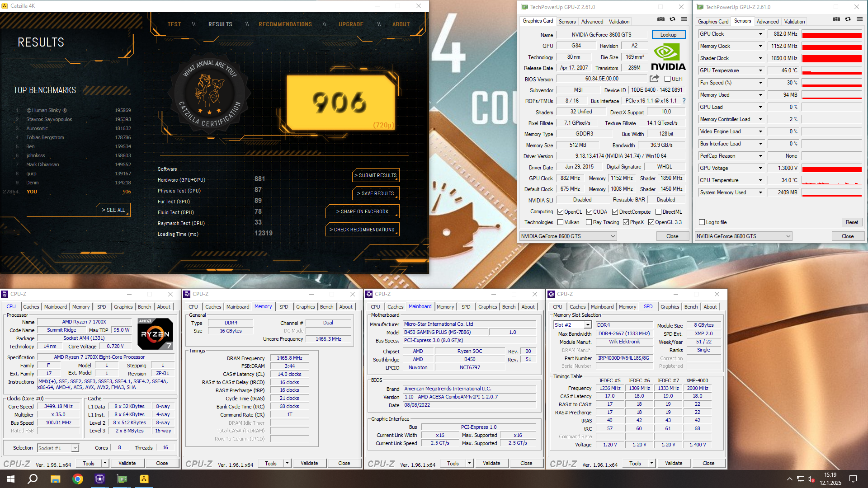Click the 906 score display
The width and height of the screenshot is (868, 488).
point(341,103)
